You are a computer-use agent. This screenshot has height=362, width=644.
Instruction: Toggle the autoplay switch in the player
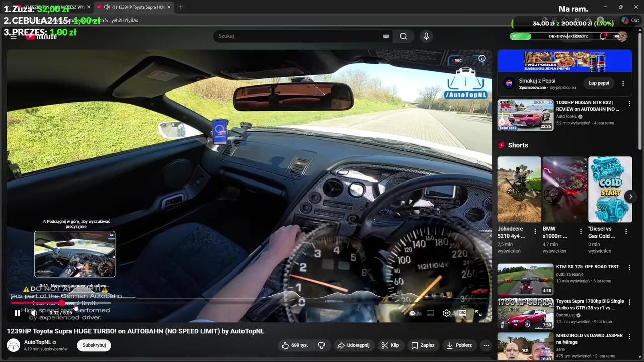pyautogui.click(x=413, y=313)
